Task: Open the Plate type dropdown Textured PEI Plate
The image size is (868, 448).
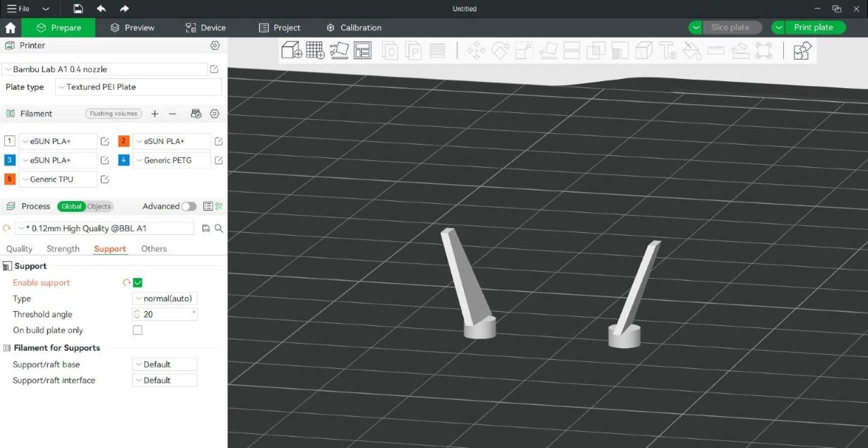Action: coord(139,87)
